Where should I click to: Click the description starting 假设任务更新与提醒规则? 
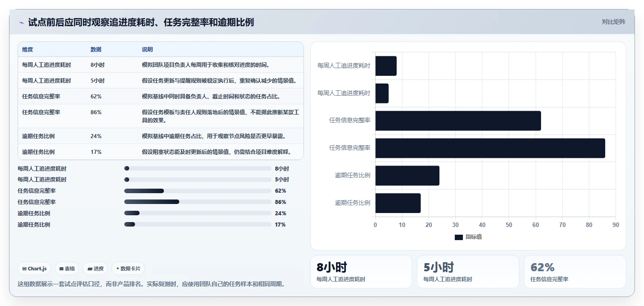219,81
